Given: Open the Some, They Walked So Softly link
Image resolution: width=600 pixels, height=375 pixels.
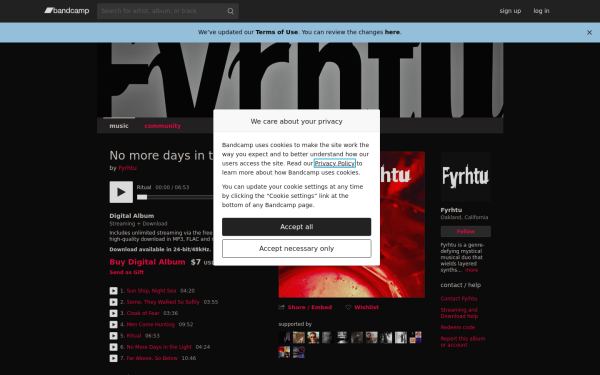Looking at the screenshot, I should 163,302.
